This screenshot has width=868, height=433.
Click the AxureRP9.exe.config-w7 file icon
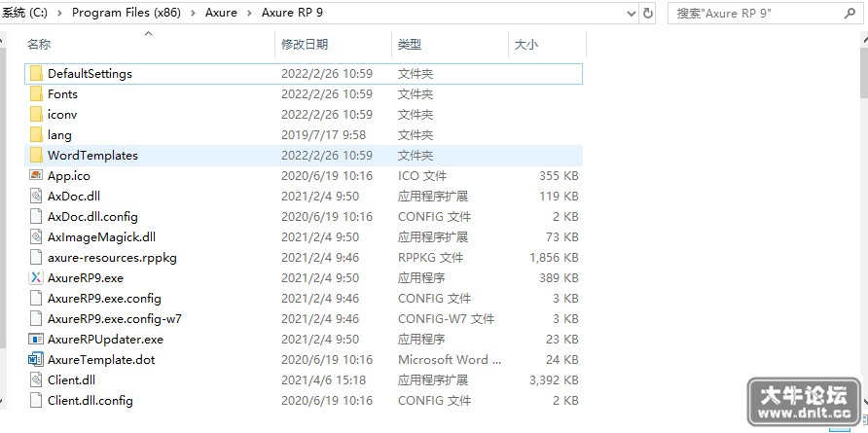[x=36, y=319]
